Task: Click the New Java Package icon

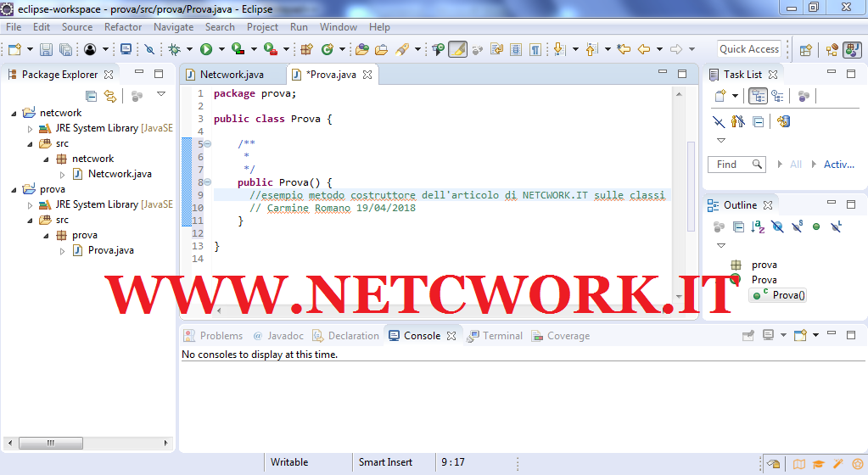Action: point(306,49)
